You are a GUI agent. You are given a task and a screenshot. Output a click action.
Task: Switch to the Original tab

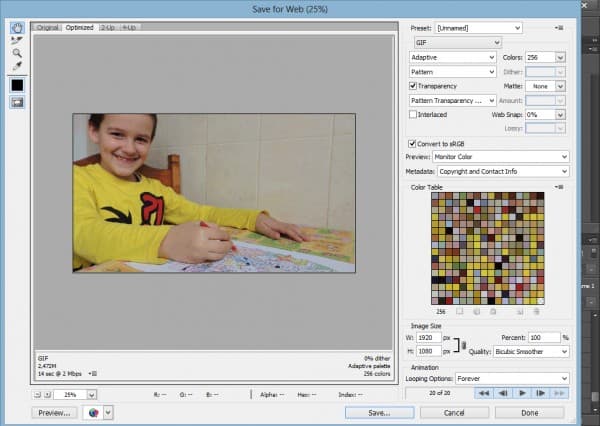tap(48, 27)
